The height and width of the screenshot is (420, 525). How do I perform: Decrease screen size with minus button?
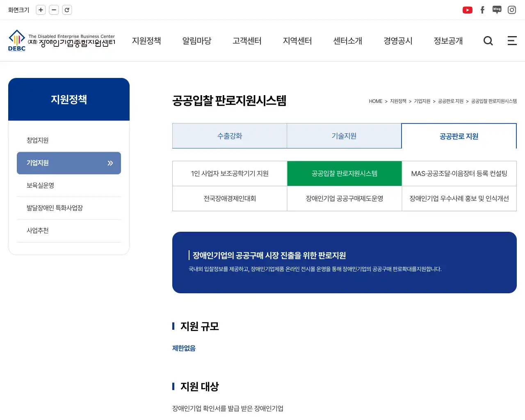pyautogui.click(x=54, y=10)
